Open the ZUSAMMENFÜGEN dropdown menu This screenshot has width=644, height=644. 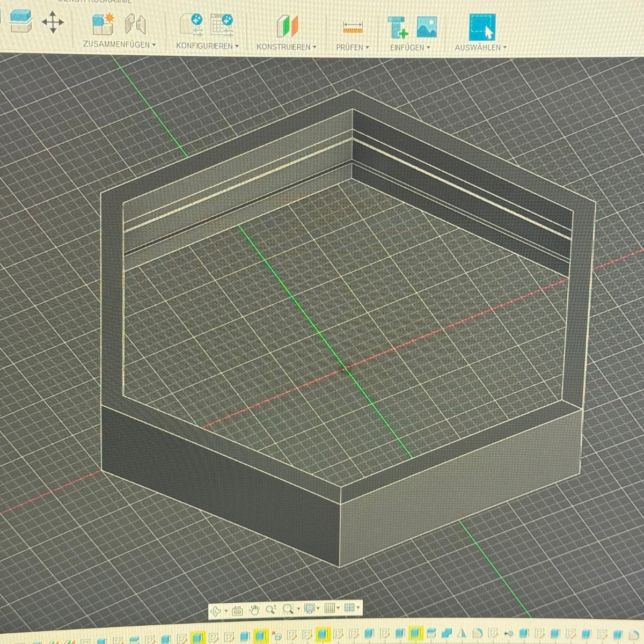point(119,45)
